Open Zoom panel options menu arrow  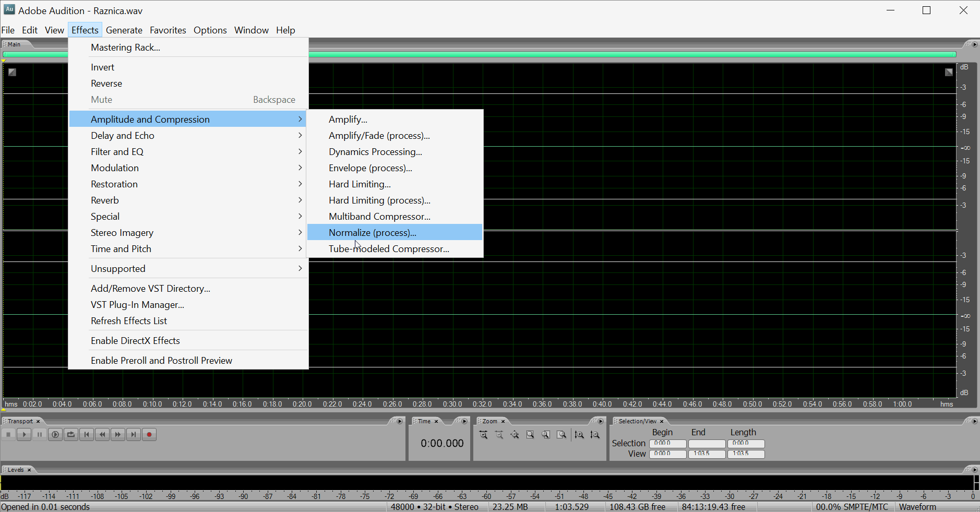pos(601,421)
